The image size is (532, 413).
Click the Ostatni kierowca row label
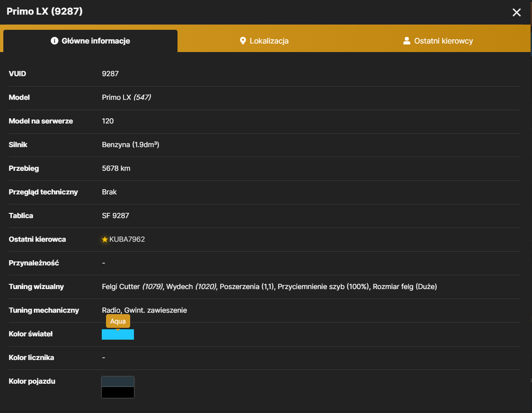click(x=37, y=239)
